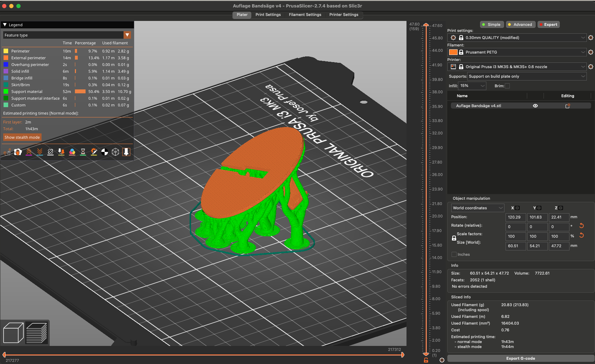The image size is (595, 364).
Task: Open printer preset settings gear icon
Action: 591,67
